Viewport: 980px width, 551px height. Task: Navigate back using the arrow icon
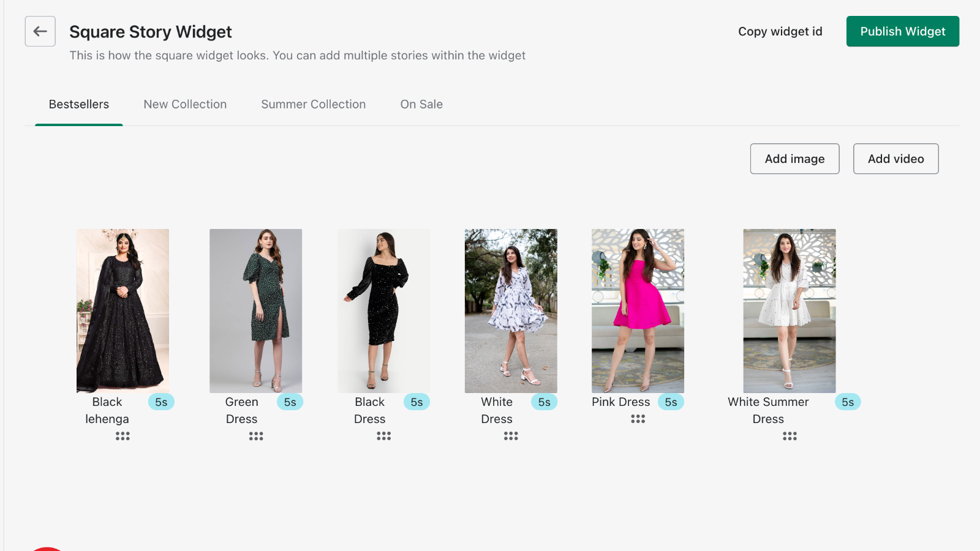(40, 31)
